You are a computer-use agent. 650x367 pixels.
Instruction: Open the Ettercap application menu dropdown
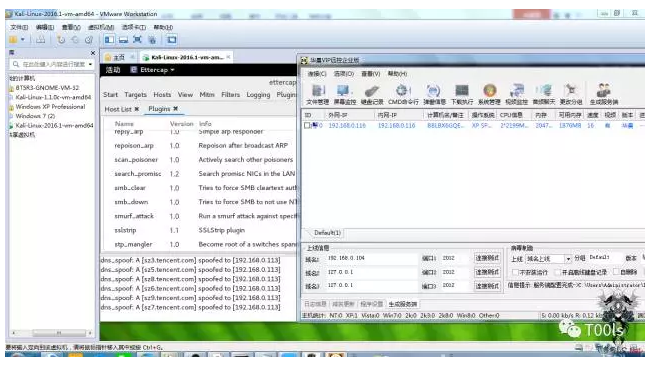tap(153, 70)
